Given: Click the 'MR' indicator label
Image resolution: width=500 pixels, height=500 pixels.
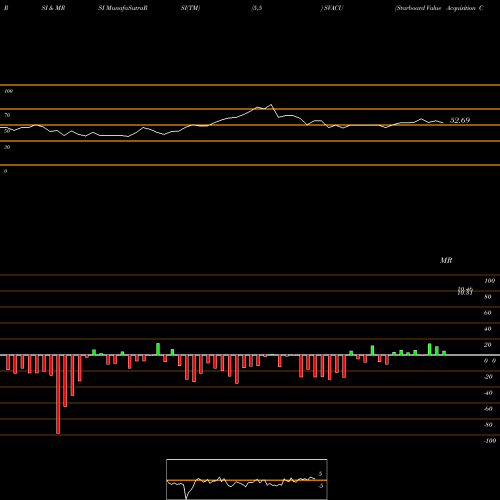Looking at the screenshot, I should pos(446,260).
